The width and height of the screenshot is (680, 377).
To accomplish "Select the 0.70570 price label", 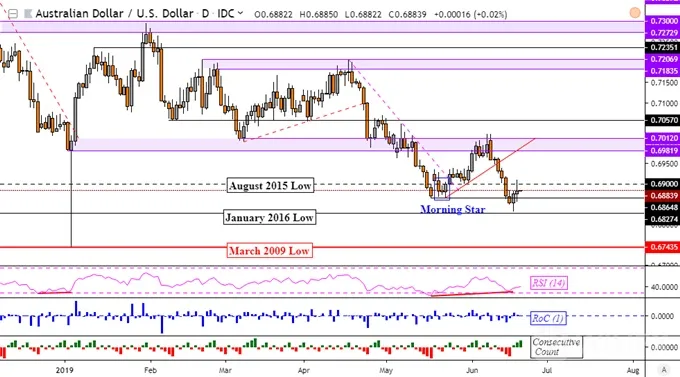I will pyautogui.click(x=662, y=120).
